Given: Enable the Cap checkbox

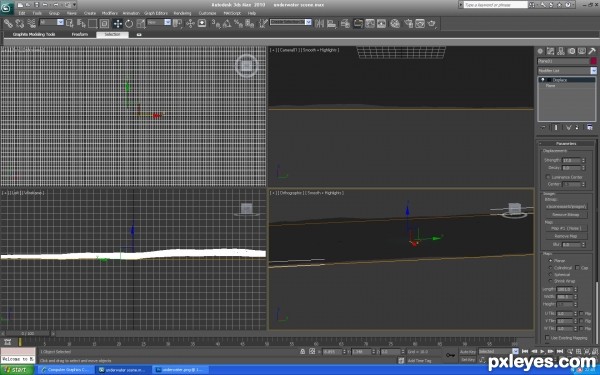Looking at the screenshot, I should (x=577, y=268).
